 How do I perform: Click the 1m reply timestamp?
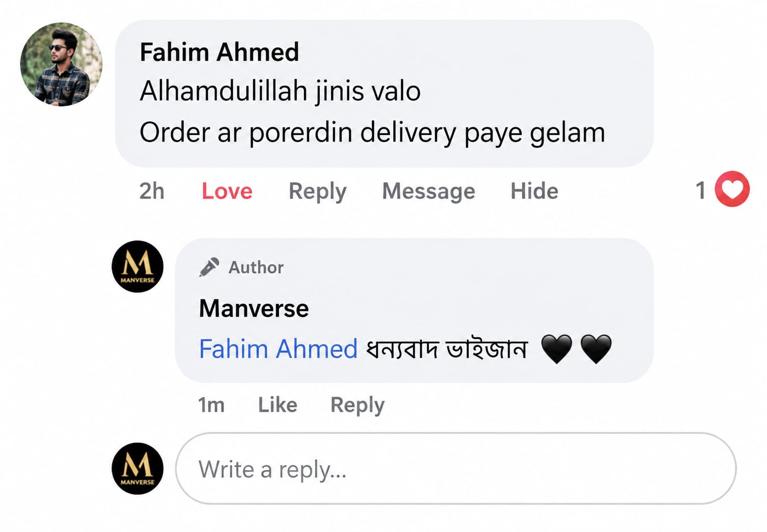[x=211, y=405]
